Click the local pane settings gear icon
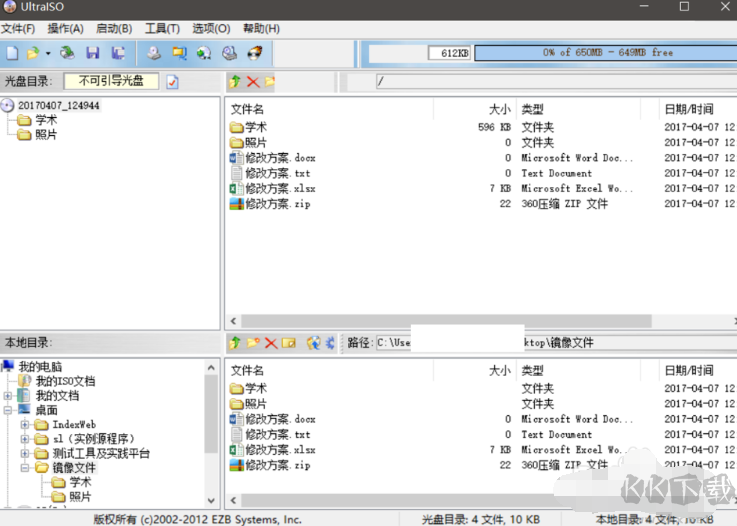The image size is (737, 526). click(330, 343)
